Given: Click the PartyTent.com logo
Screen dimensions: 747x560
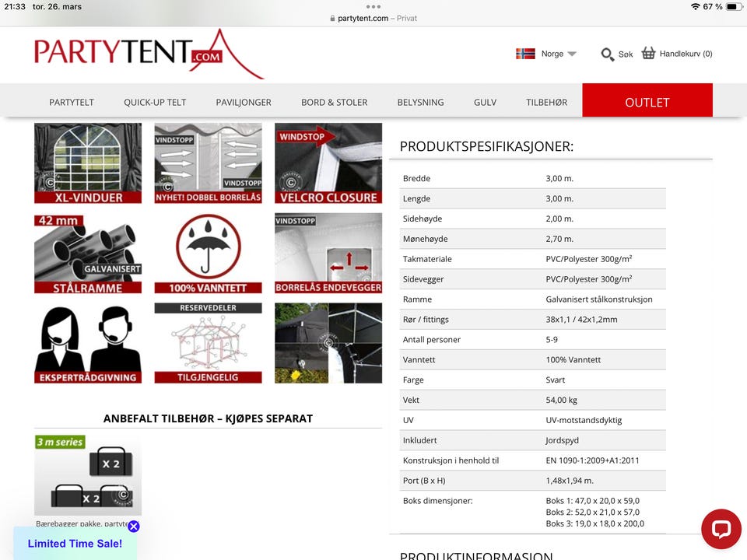Looking at the screenshot, I should pos(149,54).
